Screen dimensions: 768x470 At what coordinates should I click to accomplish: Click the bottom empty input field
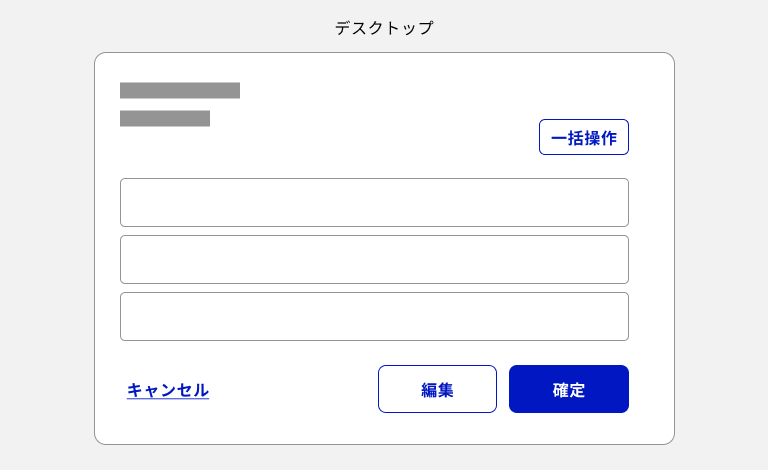coord(374,317)
